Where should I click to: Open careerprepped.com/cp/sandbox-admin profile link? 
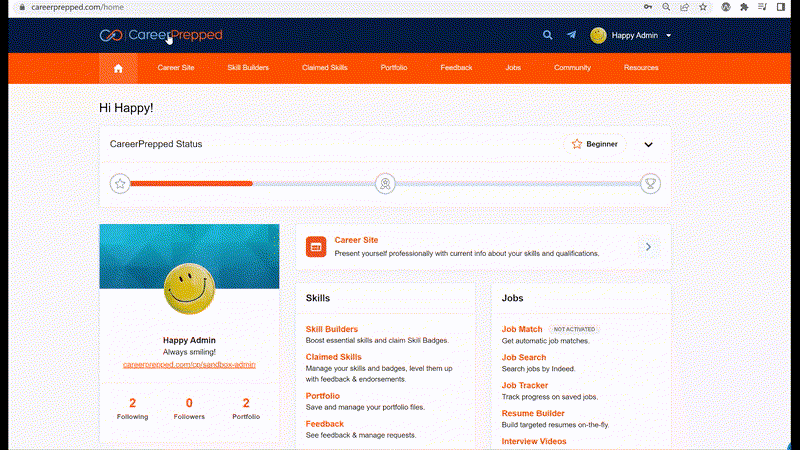pyautogui.click(x=189, y=365)
